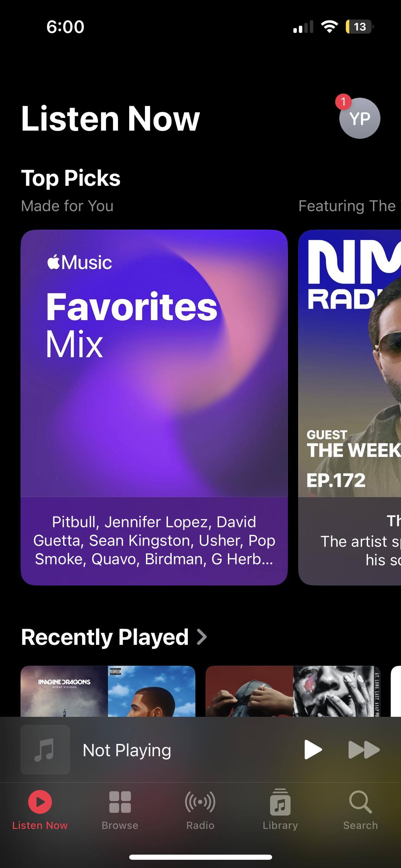The image size is (401, 868).
Task: Tap the Not Playing mini player label
Action: click(127, 750)
